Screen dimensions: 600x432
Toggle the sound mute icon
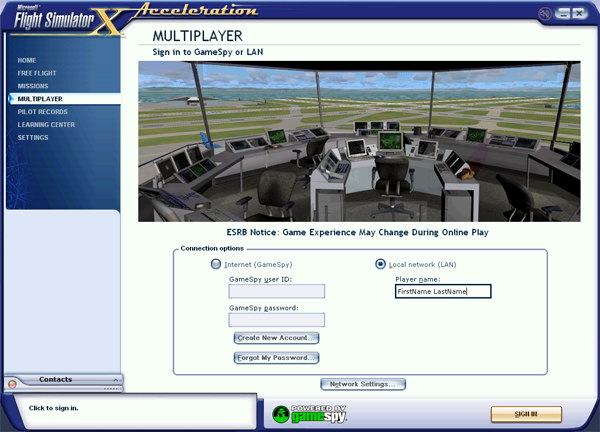tap(545, 14)
